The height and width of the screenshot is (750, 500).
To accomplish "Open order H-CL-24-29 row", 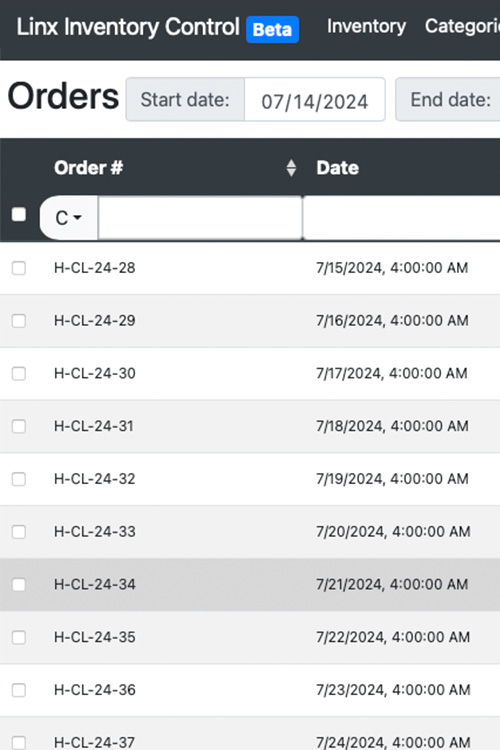I will (250, 321).
